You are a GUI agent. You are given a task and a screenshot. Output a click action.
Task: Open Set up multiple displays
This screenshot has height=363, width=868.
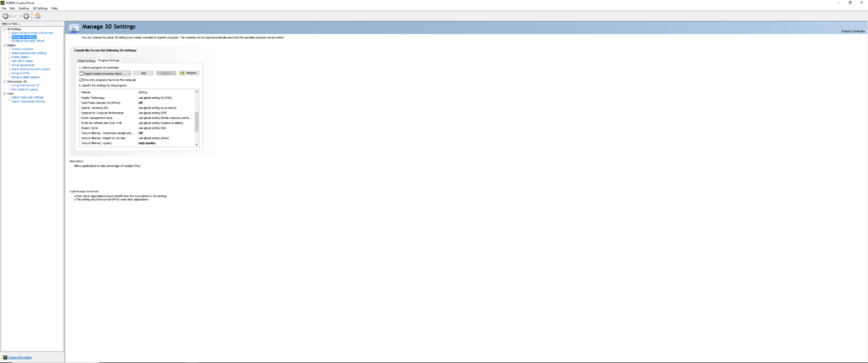point(25,77)
